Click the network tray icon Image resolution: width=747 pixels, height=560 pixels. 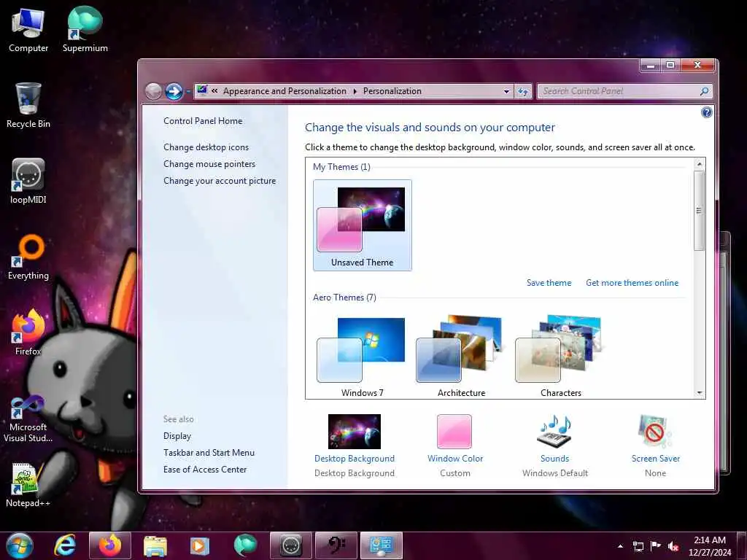[638, 546]
